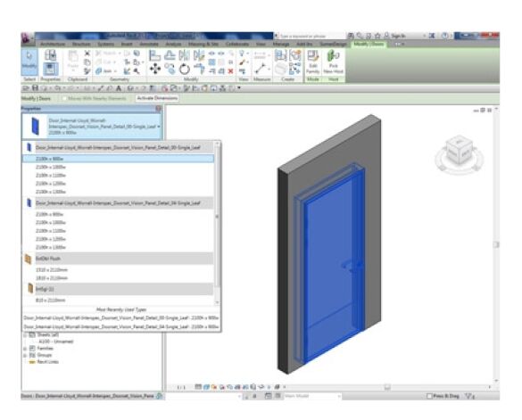Select the Modify arrow tool

(x=29, y=62)
